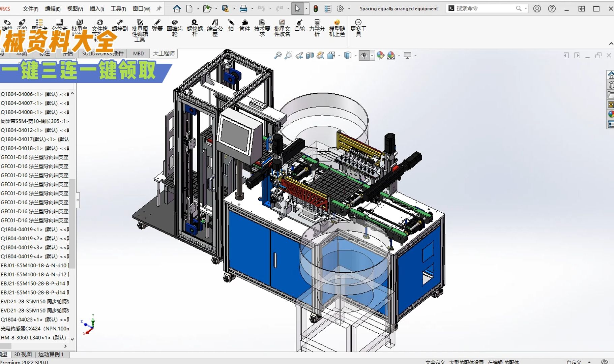Open 批量文件改名 batch rename tool

(282, 28)
